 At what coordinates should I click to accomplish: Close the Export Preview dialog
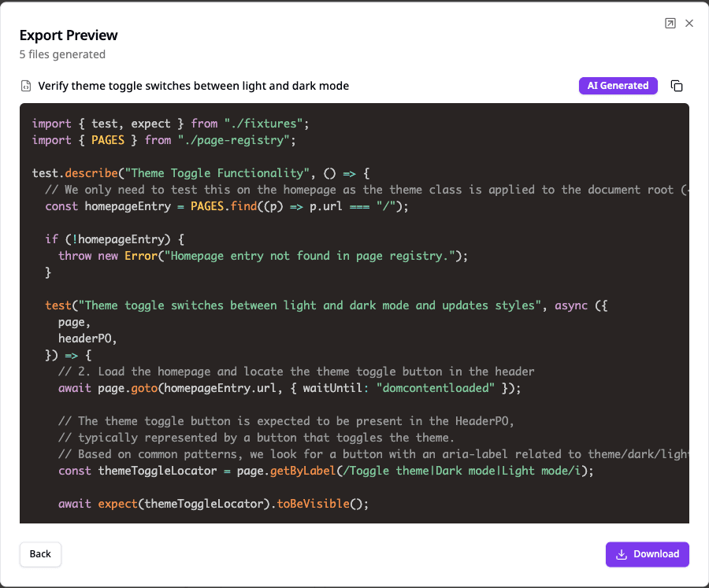point(689,23)
